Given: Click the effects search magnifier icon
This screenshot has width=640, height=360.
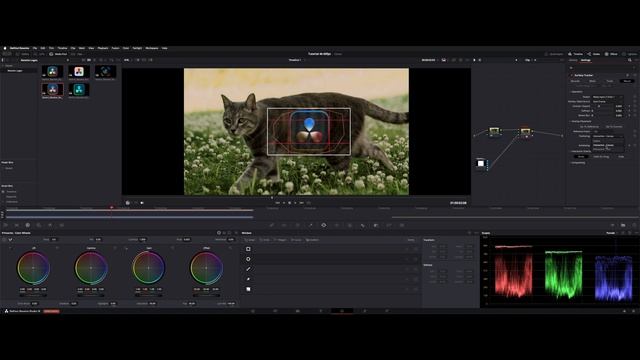Looking at the screenshot, I should (630, 60).
